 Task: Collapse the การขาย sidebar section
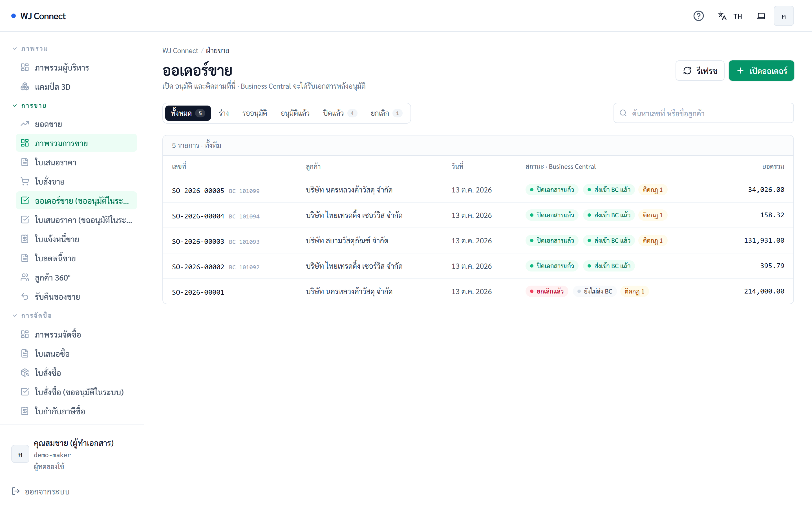coord(30,106)
